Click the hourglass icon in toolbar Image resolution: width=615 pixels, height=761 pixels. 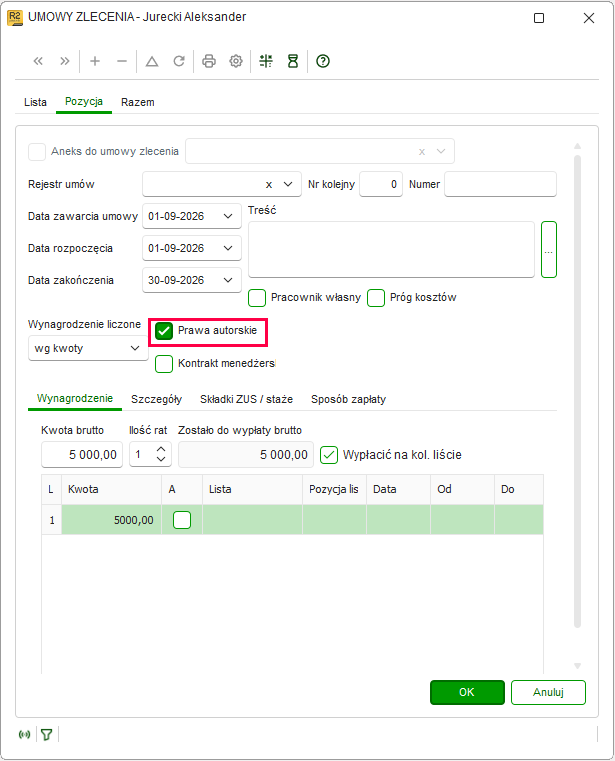point(293,61)
